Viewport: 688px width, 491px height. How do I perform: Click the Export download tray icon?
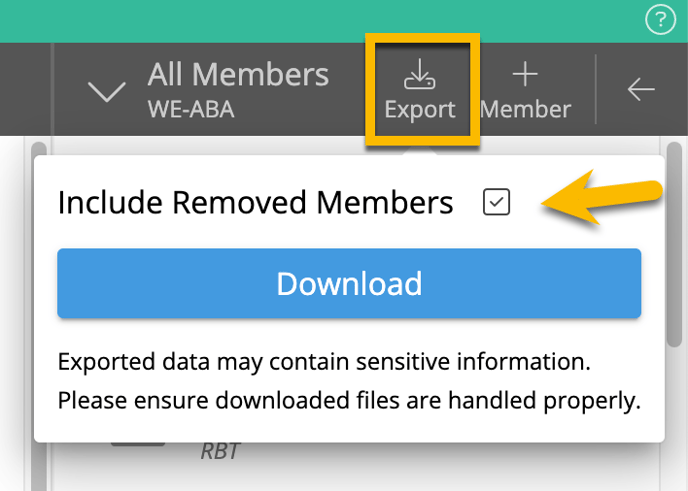point(420,74)
